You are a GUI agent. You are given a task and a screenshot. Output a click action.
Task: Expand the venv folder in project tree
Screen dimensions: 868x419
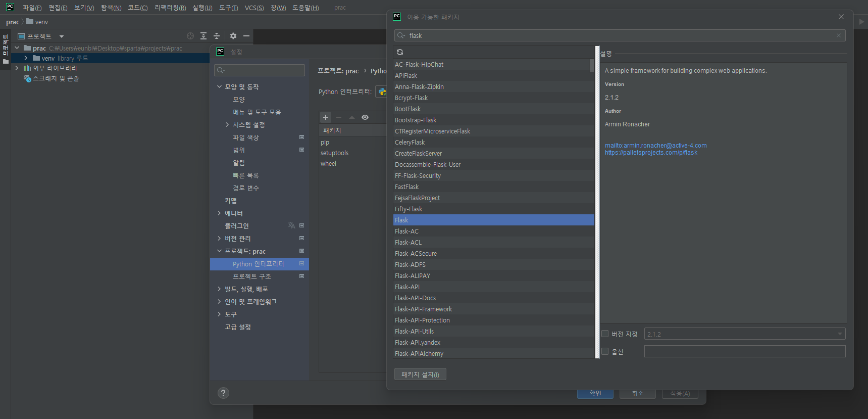pos(26,58)
